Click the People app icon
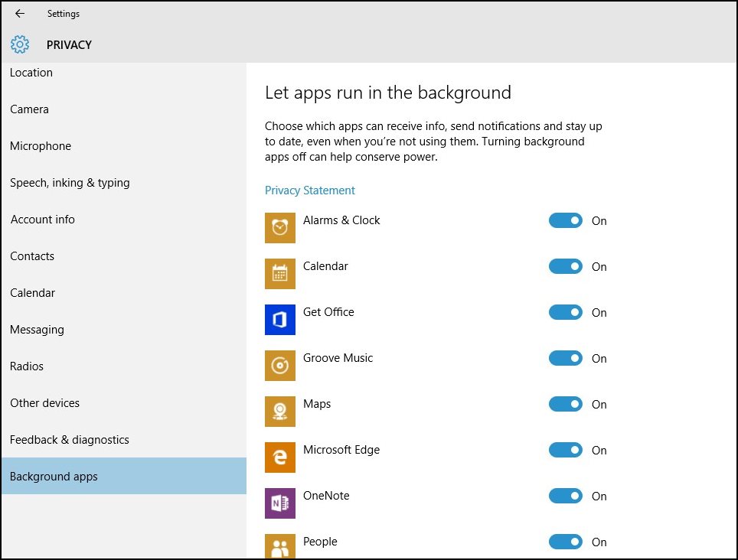Image resolution: width=738 pixels, height=560 pixels. click(x=280, y=546)
